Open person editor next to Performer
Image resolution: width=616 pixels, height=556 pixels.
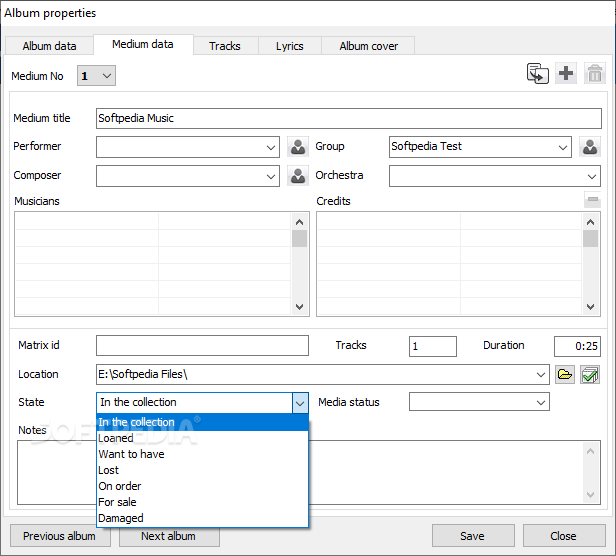[x=298, y=147]
